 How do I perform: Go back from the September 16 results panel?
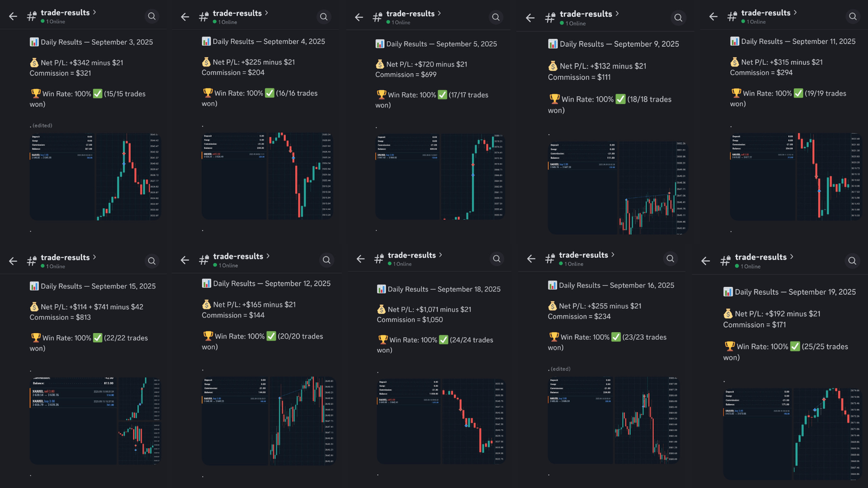pyautogui.click(x=531, y=258)
